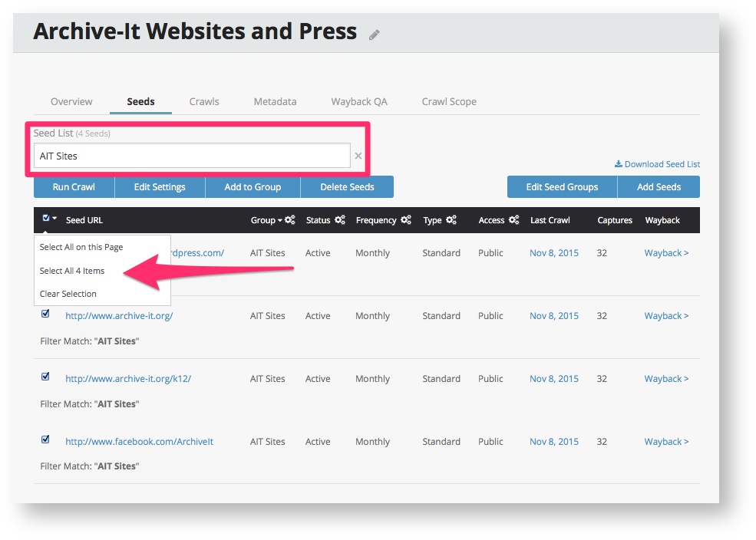This screenshot has width=756, height=540.
Task: Click the gears icon next to Frequency header
Action: tap(406, 220)
